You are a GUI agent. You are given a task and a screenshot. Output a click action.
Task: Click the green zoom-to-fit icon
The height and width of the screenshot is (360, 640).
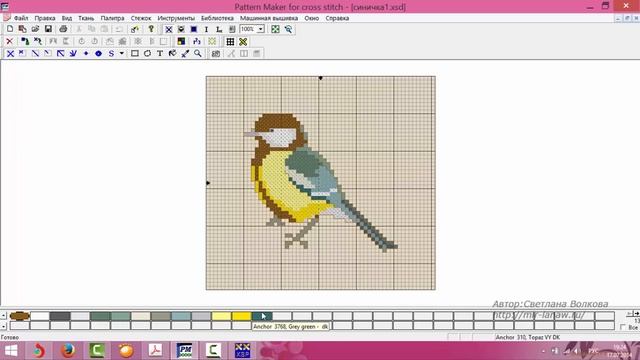coord(276,29)
